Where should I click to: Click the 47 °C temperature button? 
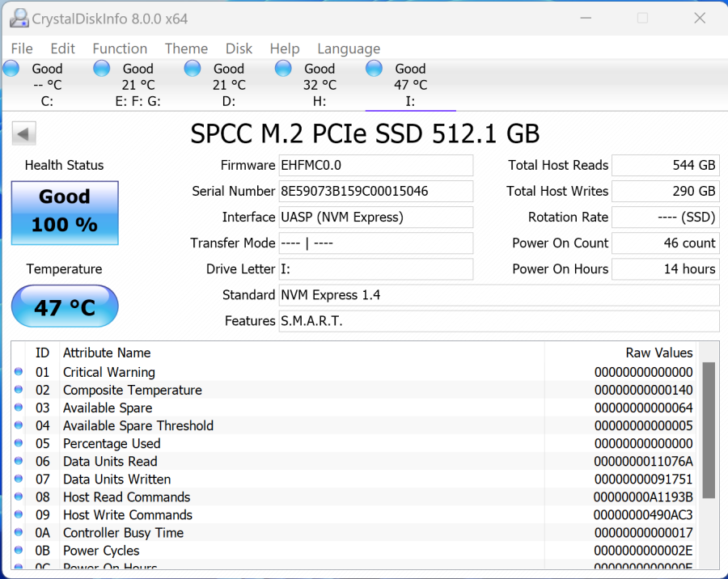point(65,306)
